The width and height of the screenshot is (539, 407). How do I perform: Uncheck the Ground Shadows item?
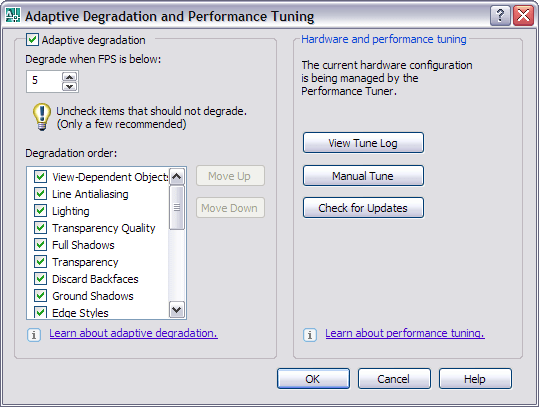(x=40, y=295)
